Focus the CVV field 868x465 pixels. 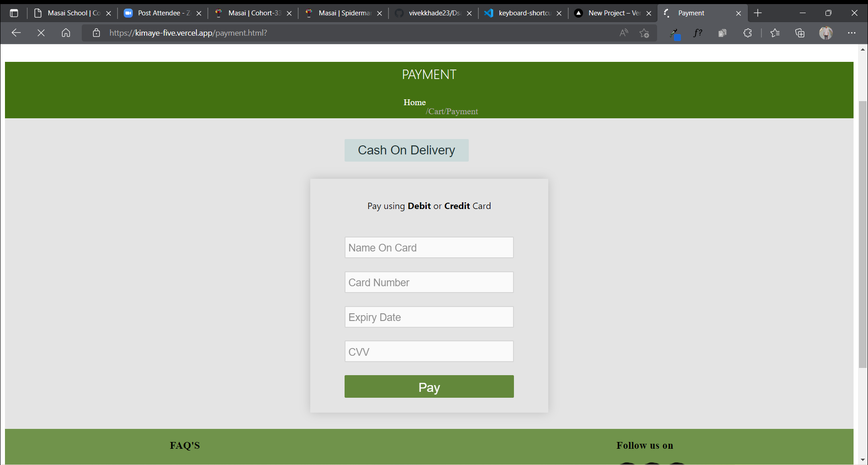[x=429, y=351]
